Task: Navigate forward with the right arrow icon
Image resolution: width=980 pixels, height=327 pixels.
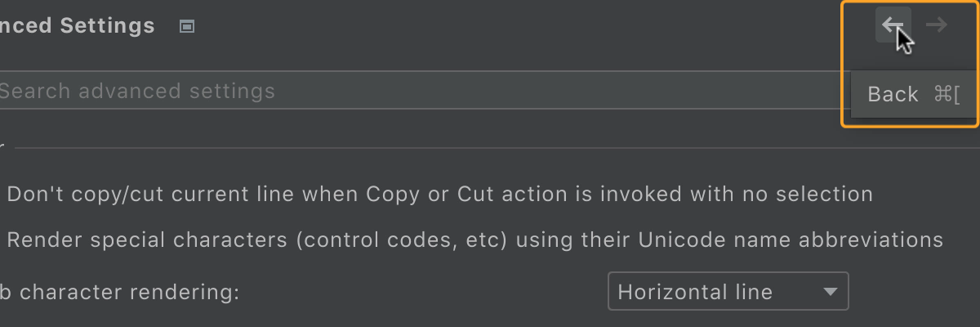Action: click(x=936, y=25)
